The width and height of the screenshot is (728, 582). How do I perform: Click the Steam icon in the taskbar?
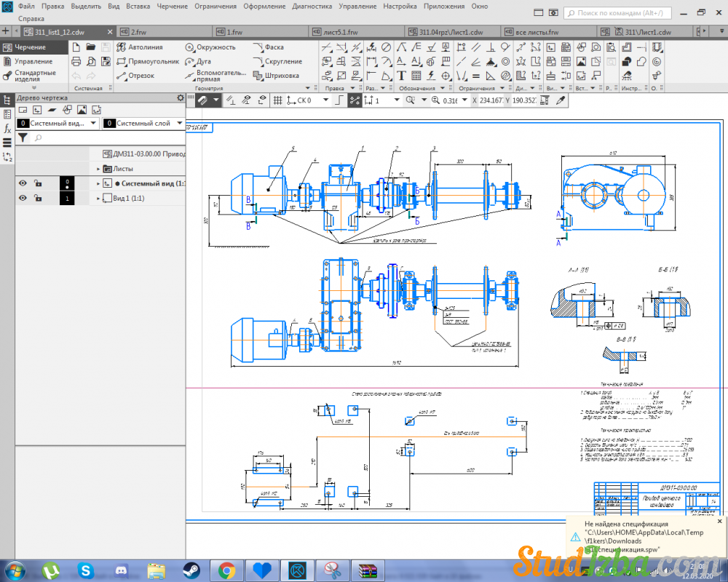coord(193,569)
